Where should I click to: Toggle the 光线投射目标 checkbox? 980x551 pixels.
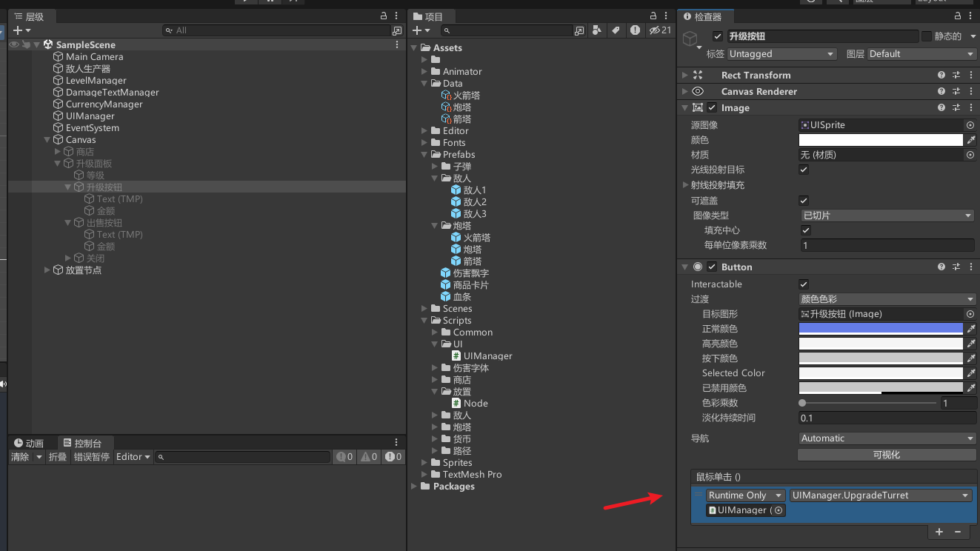[804, 170]
